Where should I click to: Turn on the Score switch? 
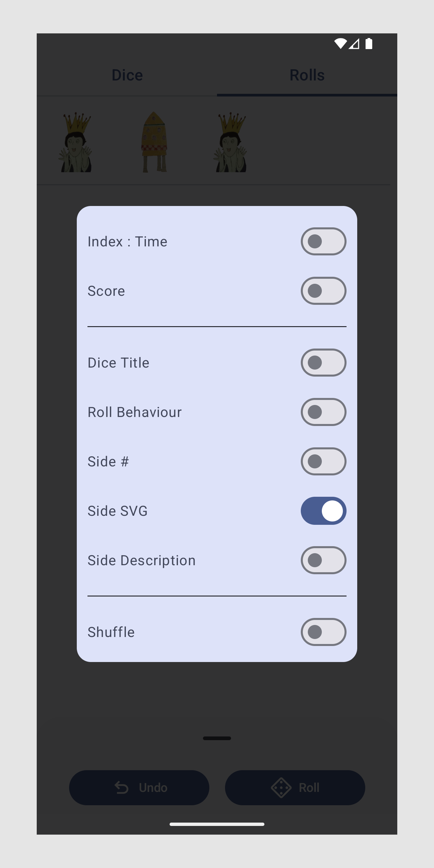(x=323, y=290)
